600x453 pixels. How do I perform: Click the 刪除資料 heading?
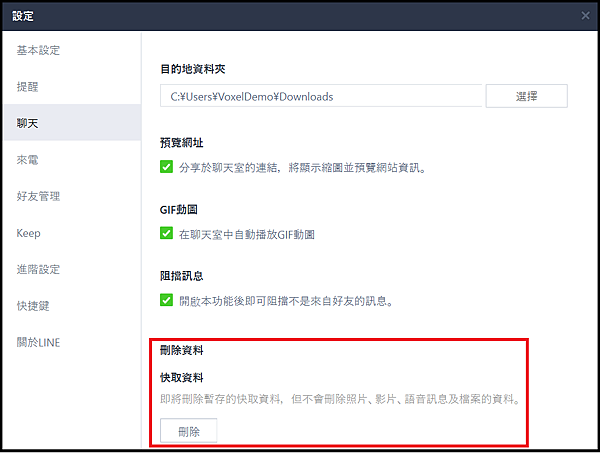pyautogui.click(x=181, y=350)
